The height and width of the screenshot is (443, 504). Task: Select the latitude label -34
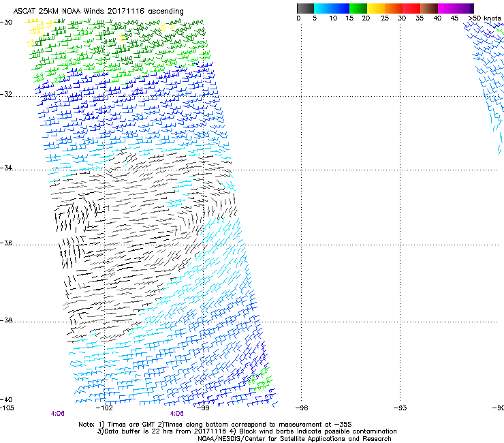pos(6,168)
